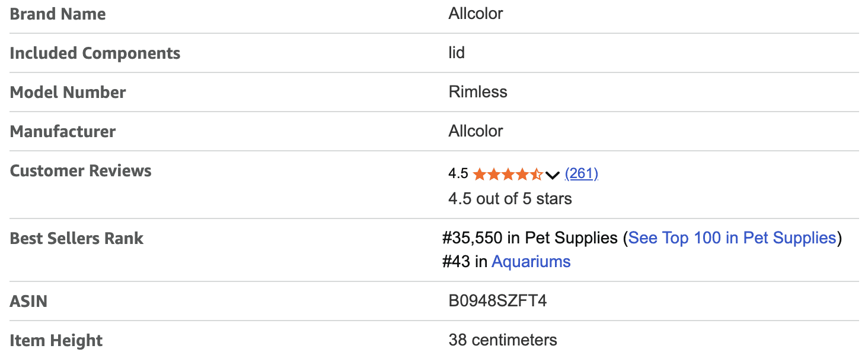The height and width of the screenshot is (355, 868).
Task: Click the orange star rating icon
Action: (508, 174)
